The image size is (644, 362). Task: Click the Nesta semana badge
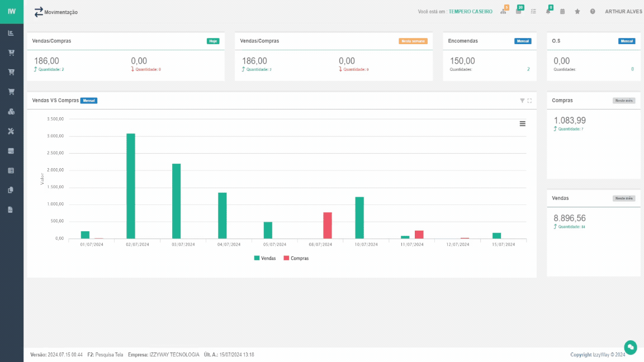coord(413,41)
